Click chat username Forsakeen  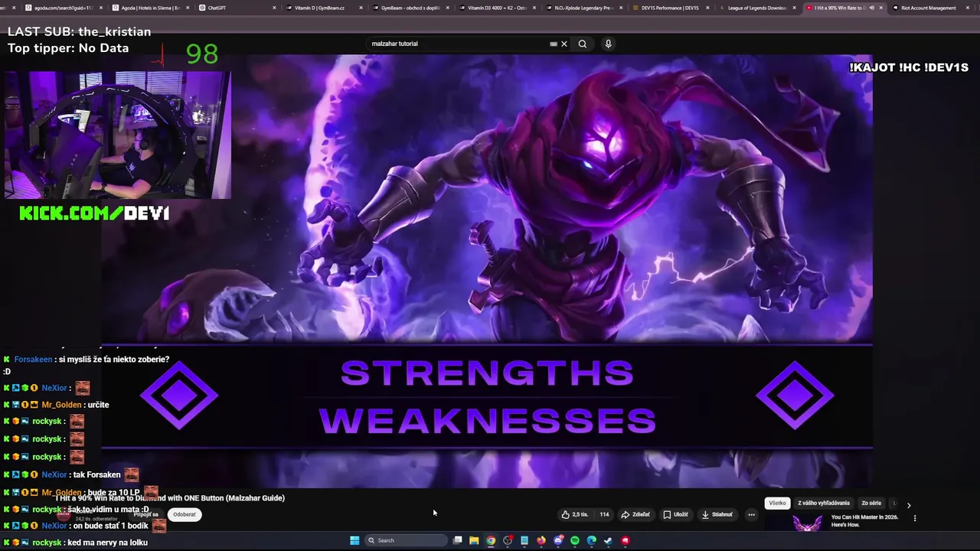click(x=33, y=359)
